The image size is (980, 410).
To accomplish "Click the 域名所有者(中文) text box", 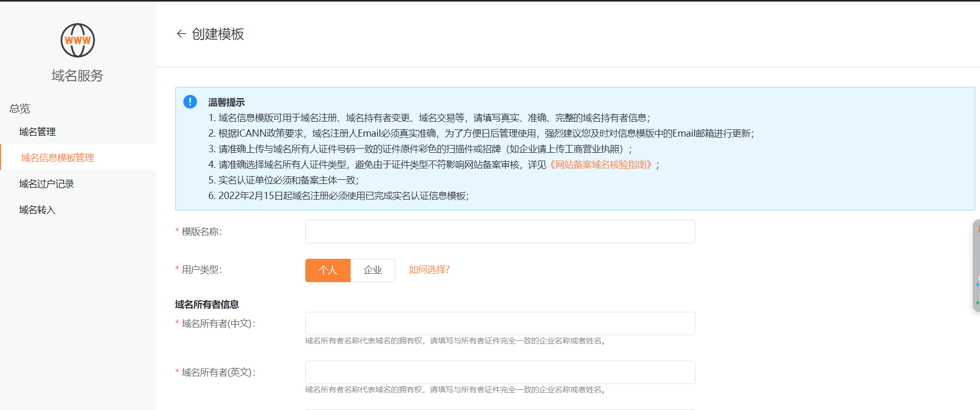I will coord(500,324).
